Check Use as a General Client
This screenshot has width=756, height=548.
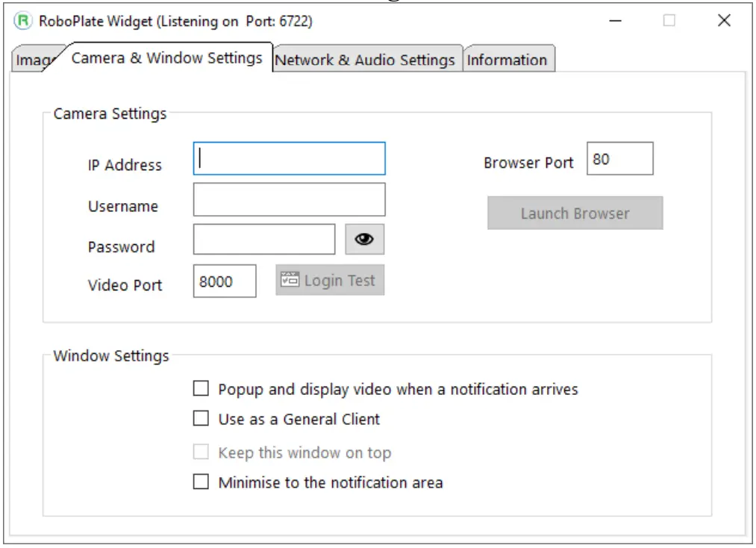pyautogui.click(x=201, y=418)
